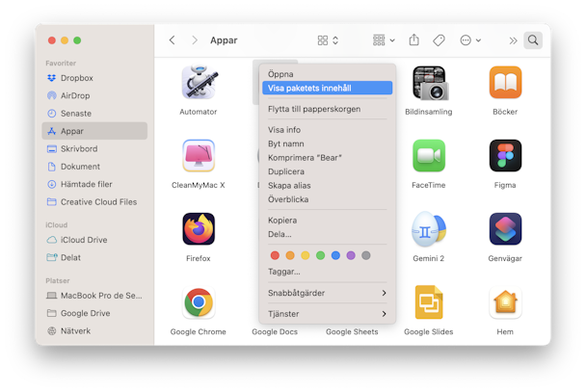Choose Flytta till papperskorgen
Image resolution: width=586 pixels, height=392 pixels.
coord(327,109)
